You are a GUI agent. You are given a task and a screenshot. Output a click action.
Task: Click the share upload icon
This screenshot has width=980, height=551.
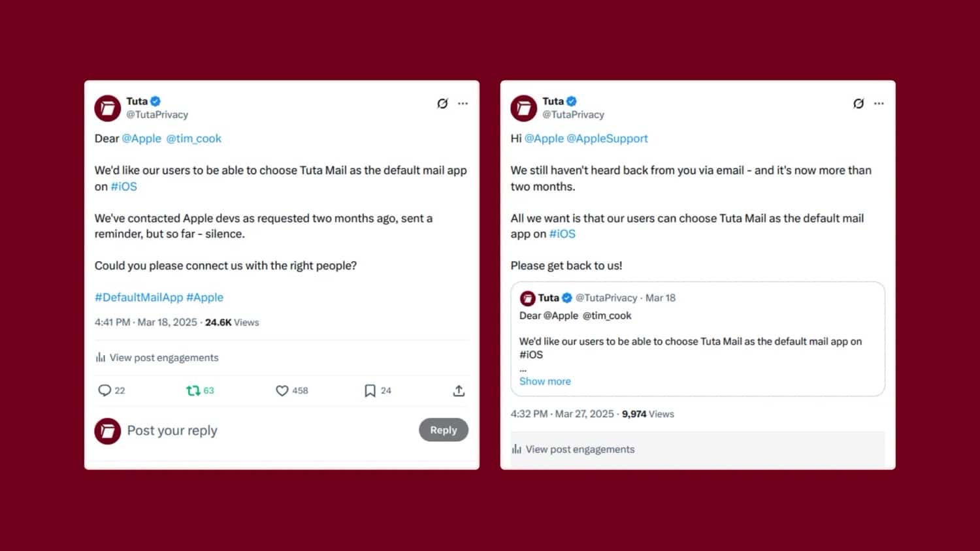click(x=459, y=390)
